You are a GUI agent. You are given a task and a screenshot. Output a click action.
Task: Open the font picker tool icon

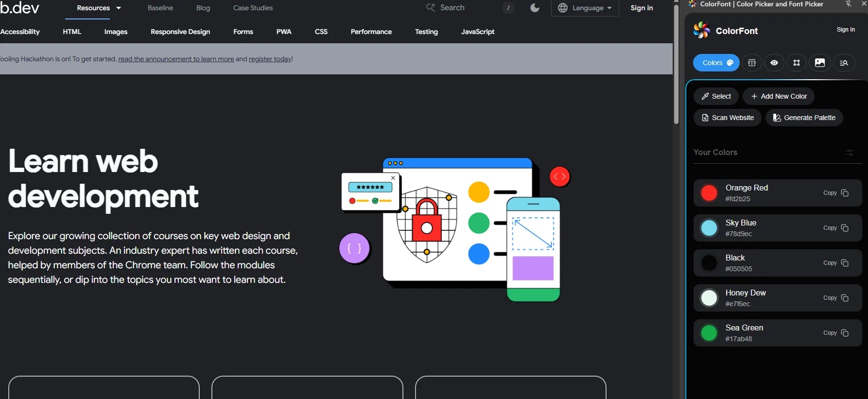point(751,63)
